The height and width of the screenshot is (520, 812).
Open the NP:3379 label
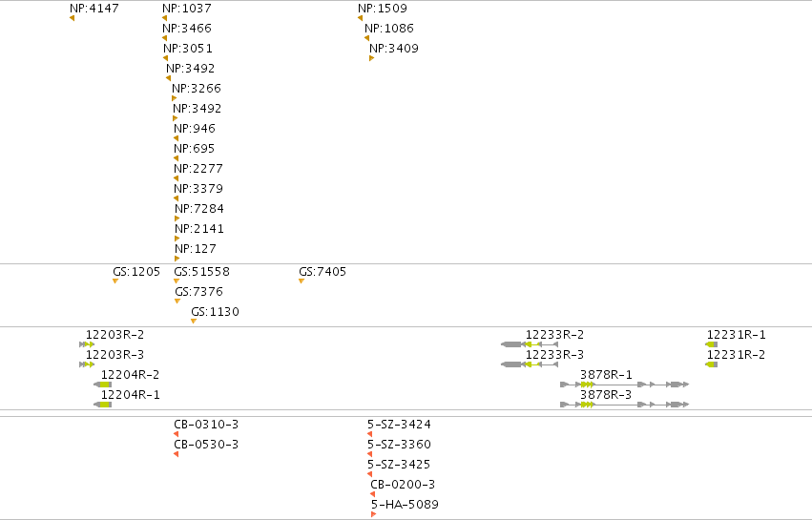point(198,189)
